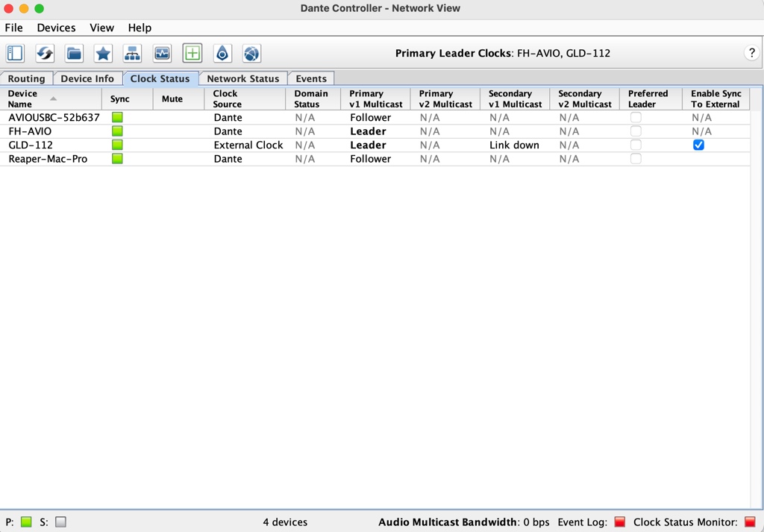
Task: Switch to the Routing tab
Action: click(x=26, y=78)
